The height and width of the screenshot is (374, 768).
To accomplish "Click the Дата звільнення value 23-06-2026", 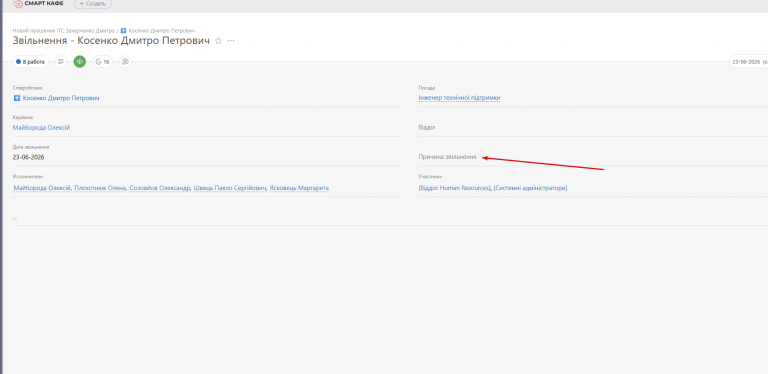I will pyautogui.click(x=28, y=157).
